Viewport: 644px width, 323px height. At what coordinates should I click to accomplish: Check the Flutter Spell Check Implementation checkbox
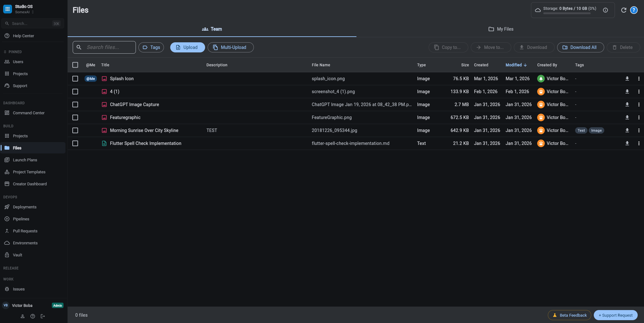coord(75,143)
